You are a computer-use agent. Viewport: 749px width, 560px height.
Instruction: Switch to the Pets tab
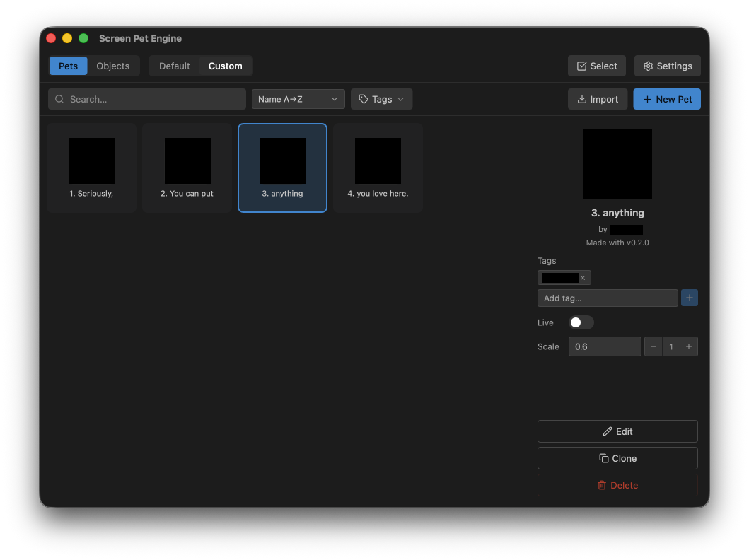[68, 66]
